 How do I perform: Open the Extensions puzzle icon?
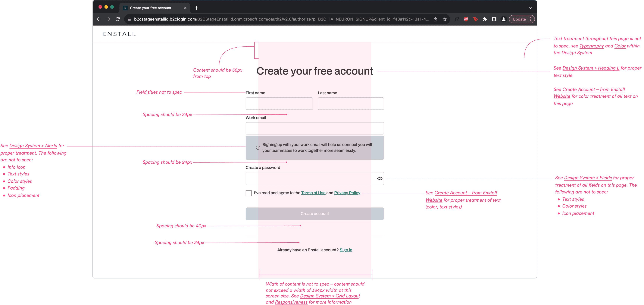coord(485,19)
